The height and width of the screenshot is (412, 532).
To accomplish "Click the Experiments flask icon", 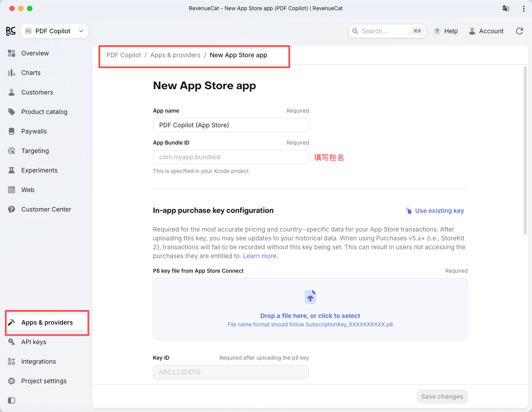I will coord(12,170).
